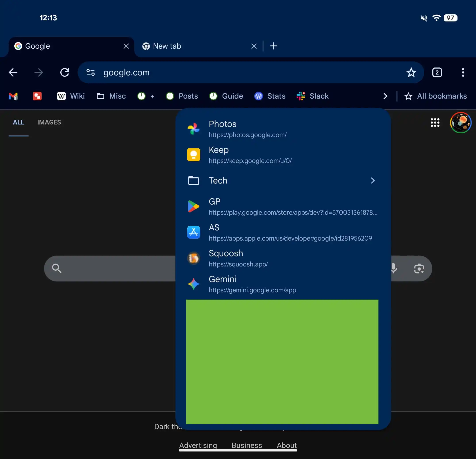
Task: Open the Advertising link at the bottom
Action: (198, 446)
